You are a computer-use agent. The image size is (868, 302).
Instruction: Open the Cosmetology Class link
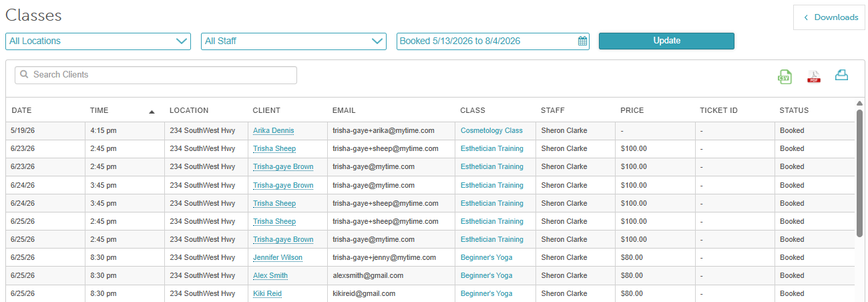[x=491, y=131]
